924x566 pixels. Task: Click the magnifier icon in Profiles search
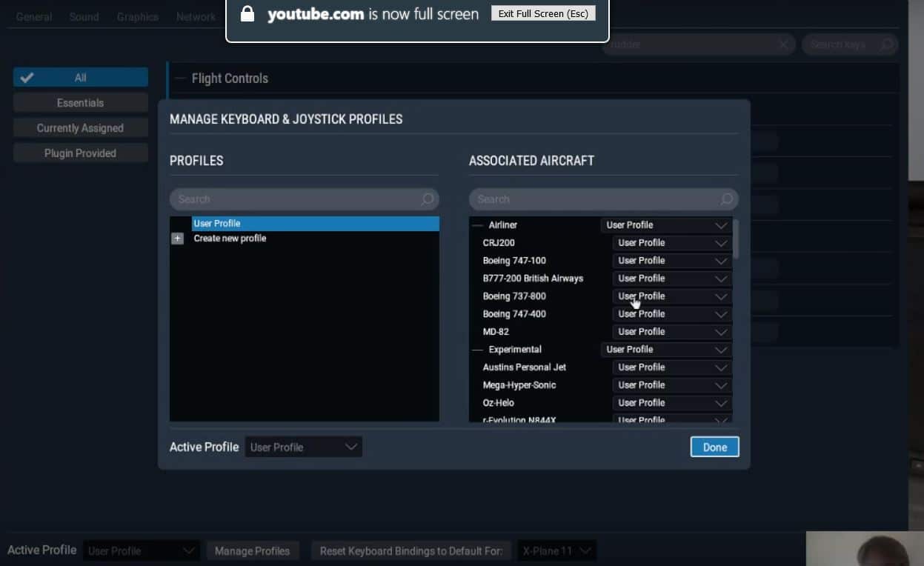[x=428, y=199]
